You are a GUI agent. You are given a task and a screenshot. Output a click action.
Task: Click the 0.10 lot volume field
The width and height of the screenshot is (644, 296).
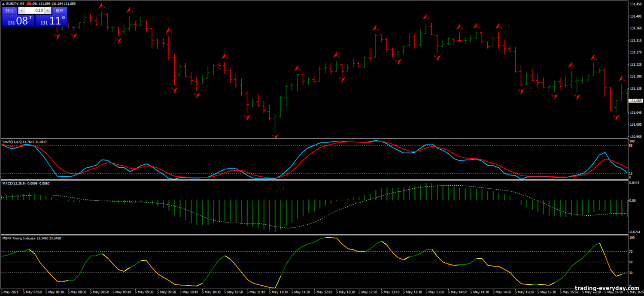(x=35, y=11)
